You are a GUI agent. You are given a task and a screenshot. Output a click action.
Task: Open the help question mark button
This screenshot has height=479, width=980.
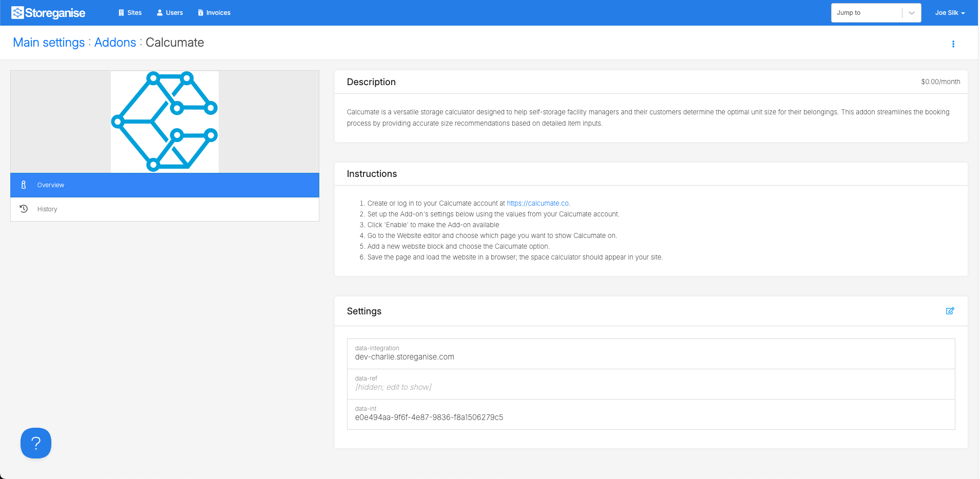(x=36, y=443)
